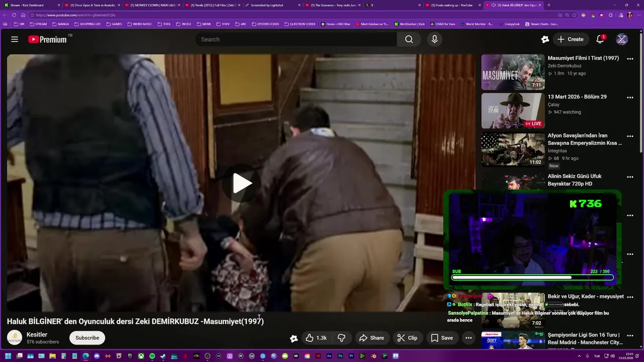644x362 pixels.
Task: Expand the STREAM bookmarks folder
Action: point(38,24)
